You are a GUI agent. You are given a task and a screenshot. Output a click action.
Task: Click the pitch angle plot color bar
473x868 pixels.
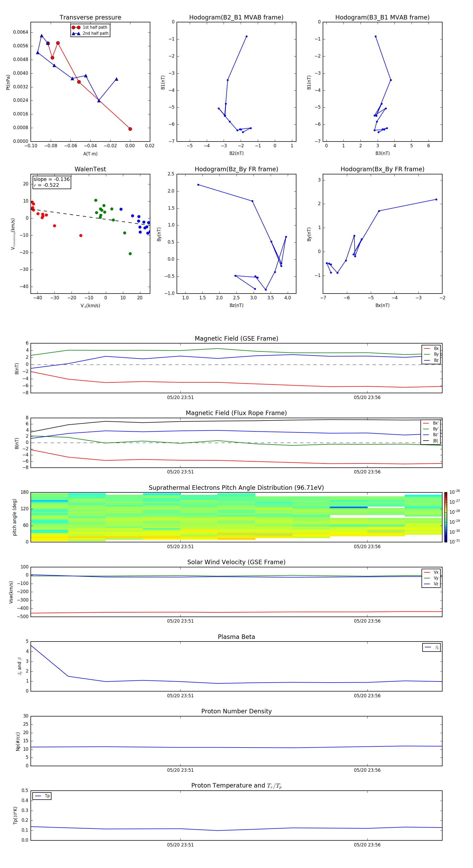point(446,517)
